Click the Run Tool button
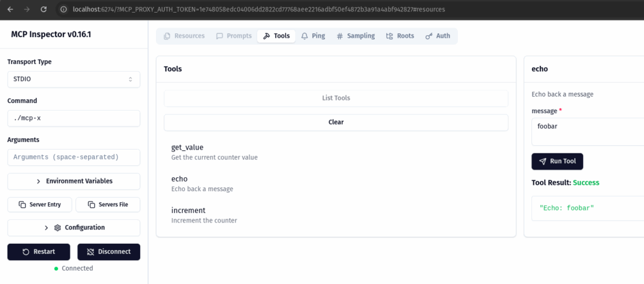 (x=557, y=161)
